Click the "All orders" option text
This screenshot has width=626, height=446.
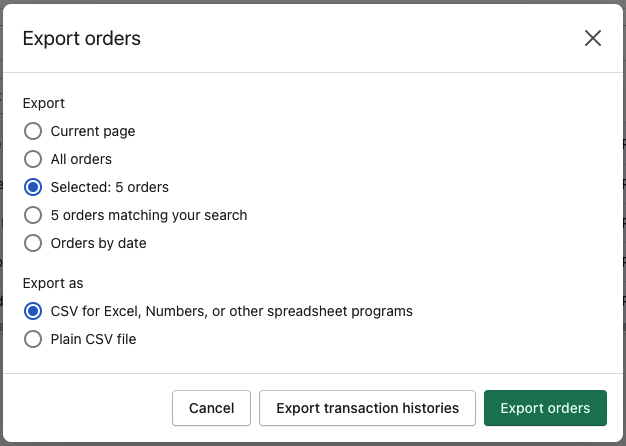point(81,159)
